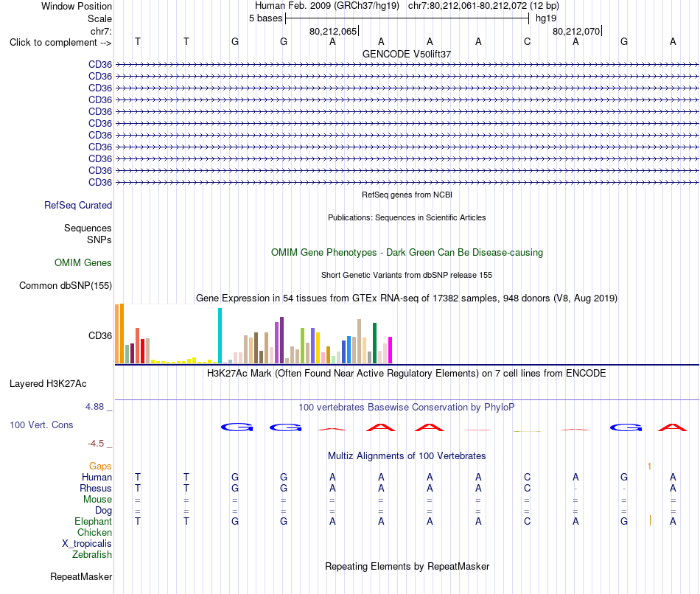Click the "hg19" label beside scale bar
This screenshot has height=594, width=700.
(x=546, y=18)
